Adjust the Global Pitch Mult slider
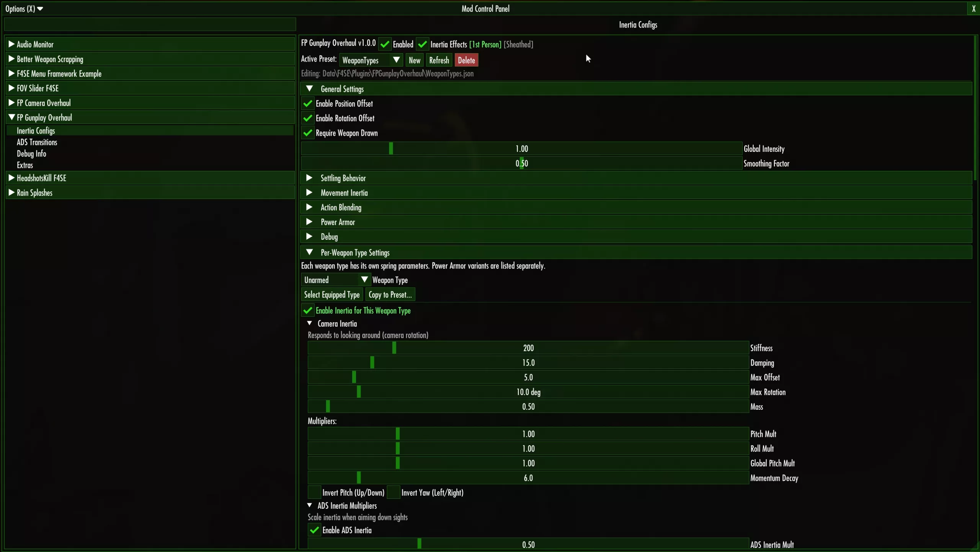 pos(528,463)
